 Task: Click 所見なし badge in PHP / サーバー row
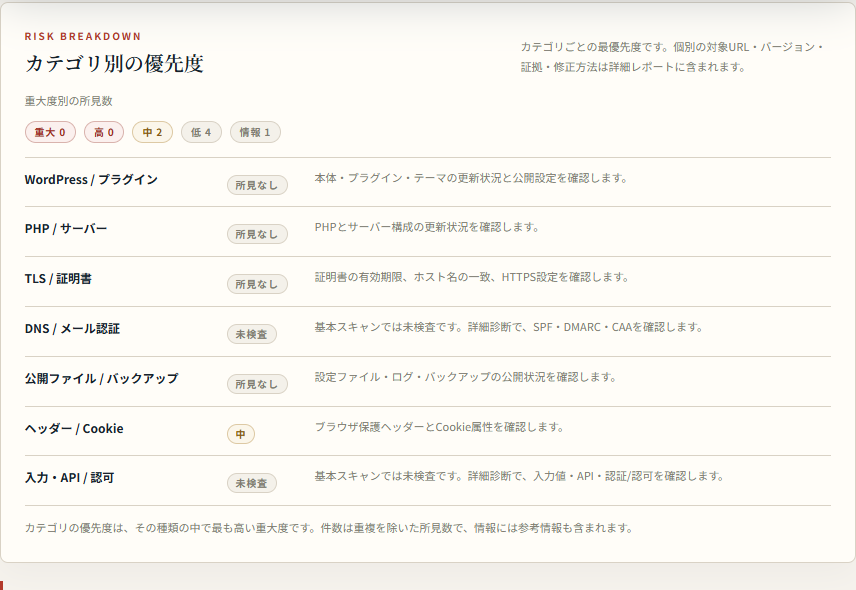coord(257,234)
